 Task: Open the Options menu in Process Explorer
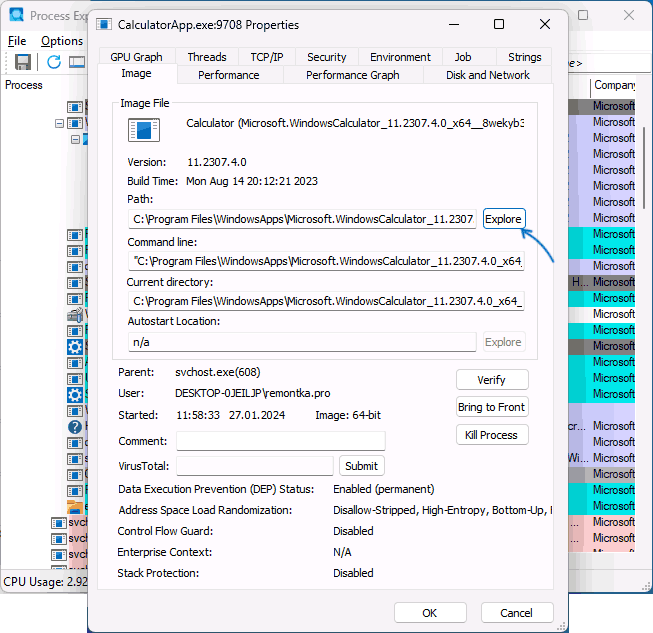coord(62,41)
